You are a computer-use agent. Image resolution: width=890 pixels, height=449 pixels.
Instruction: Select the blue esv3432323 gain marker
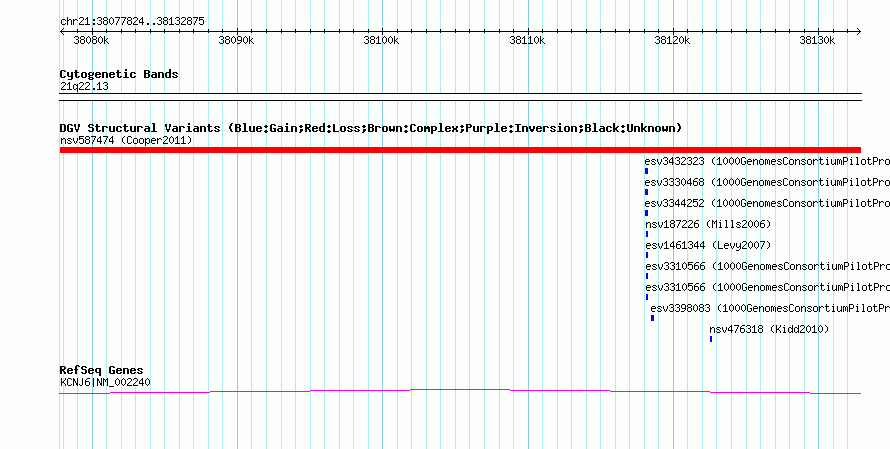(646, 171)
